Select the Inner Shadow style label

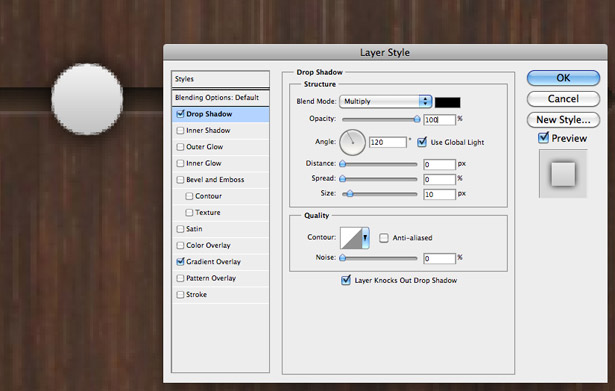(208, 130)
